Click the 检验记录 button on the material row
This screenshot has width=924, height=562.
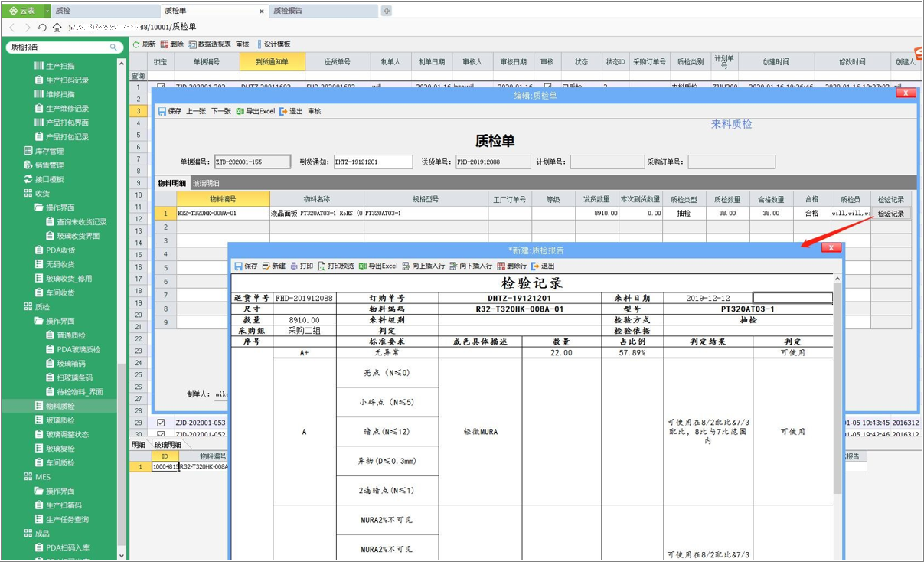(893, 214)
